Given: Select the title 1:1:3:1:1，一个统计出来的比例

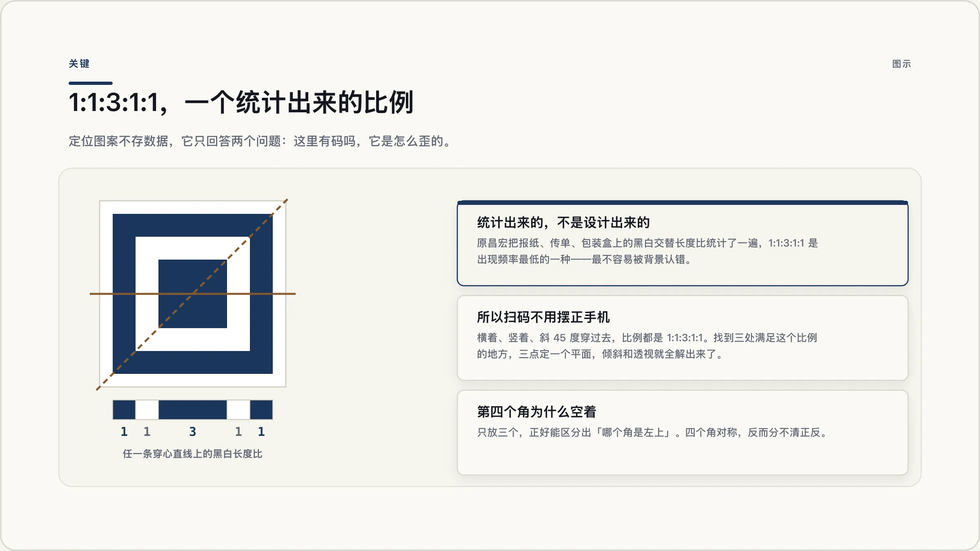Looking at the screenshot, I should (241, 102).
